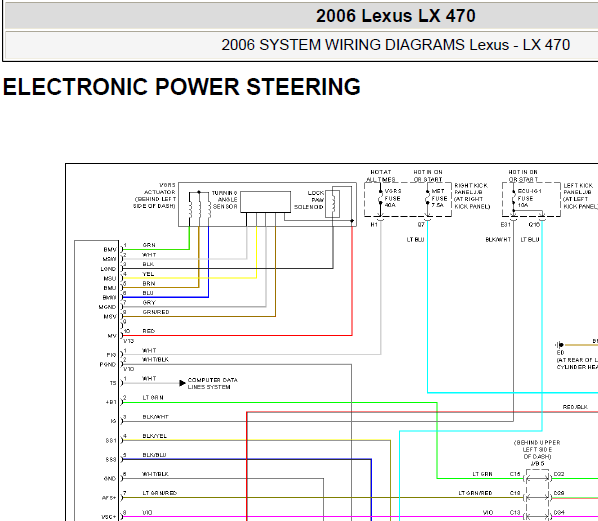The width and height of the screenshot is (598, 521).
Task: Click the "BMW" pin label
Action: 109,297
